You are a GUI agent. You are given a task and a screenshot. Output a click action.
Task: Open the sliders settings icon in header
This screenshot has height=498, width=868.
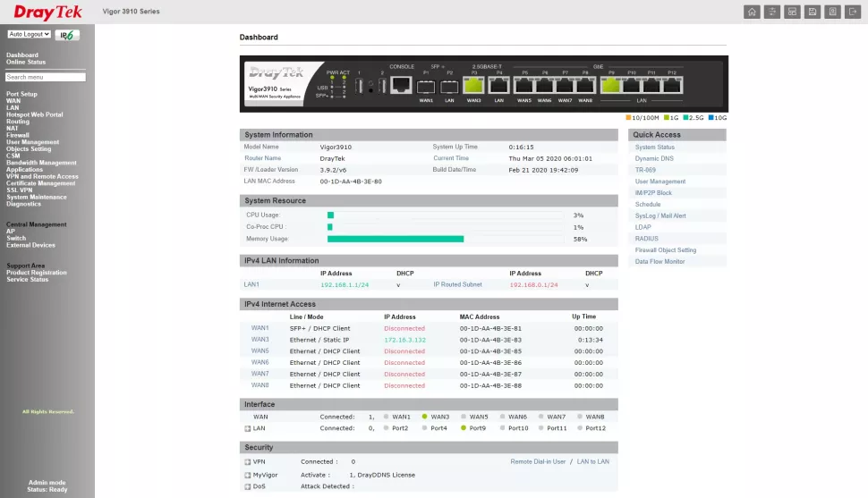click(772, 12)
